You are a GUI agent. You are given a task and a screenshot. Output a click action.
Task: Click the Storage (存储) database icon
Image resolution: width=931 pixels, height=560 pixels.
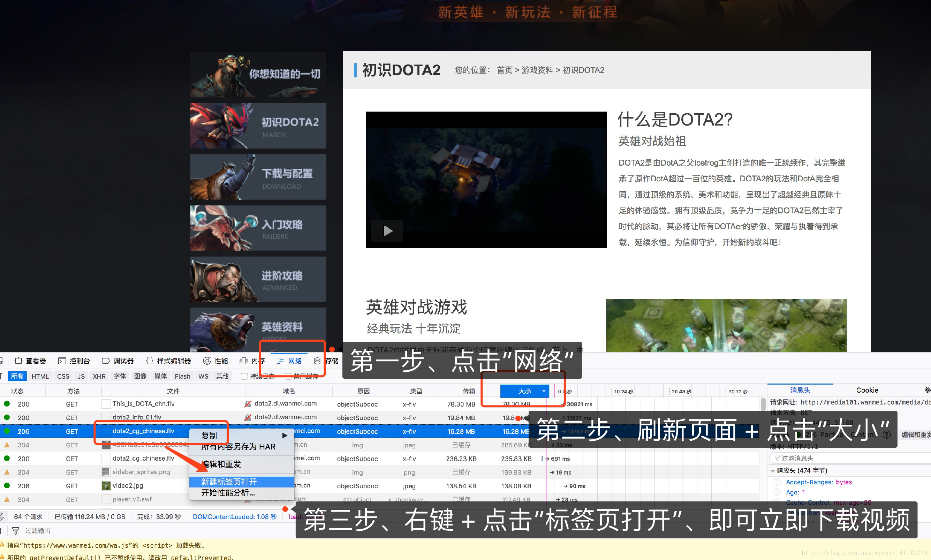(317, 361)
